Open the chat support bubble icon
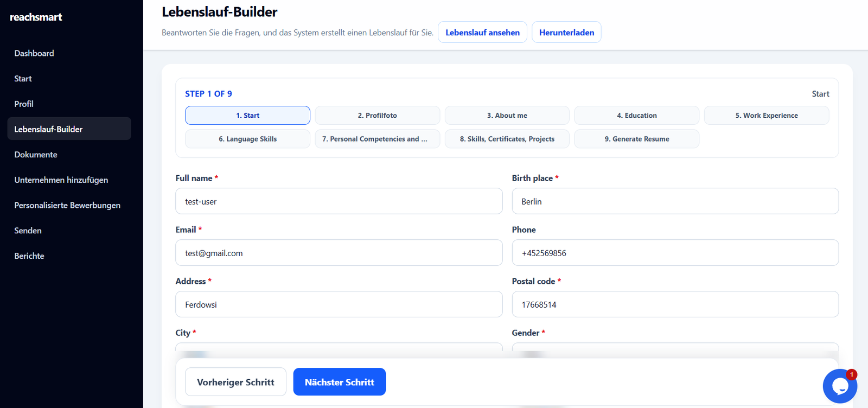 840,386
